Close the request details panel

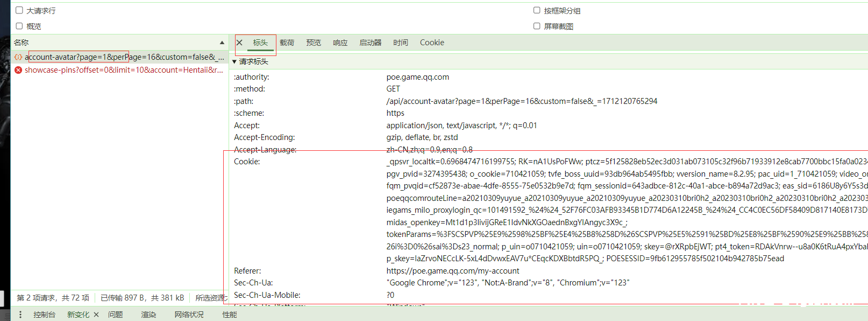(x=240, y=43)
